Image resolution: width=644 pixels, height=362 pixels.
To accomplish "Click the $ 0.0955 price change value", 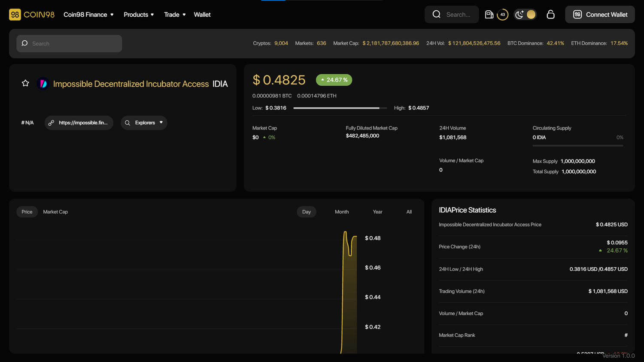I will [x=617, y=243].
